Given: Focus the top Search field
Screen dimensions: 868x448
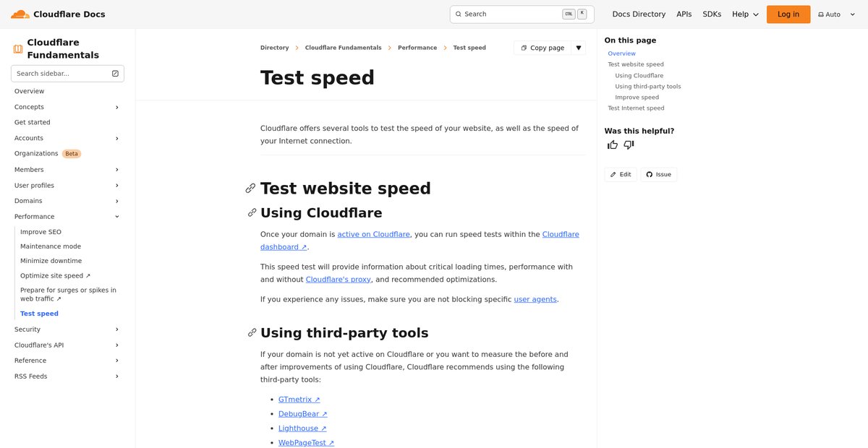Looking at the screenshot, I should [522, 14].
